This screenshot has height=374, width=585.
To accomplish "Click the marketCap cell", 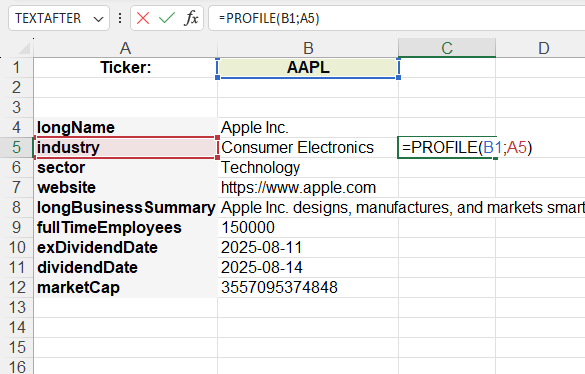I will (x=125, y=287).
